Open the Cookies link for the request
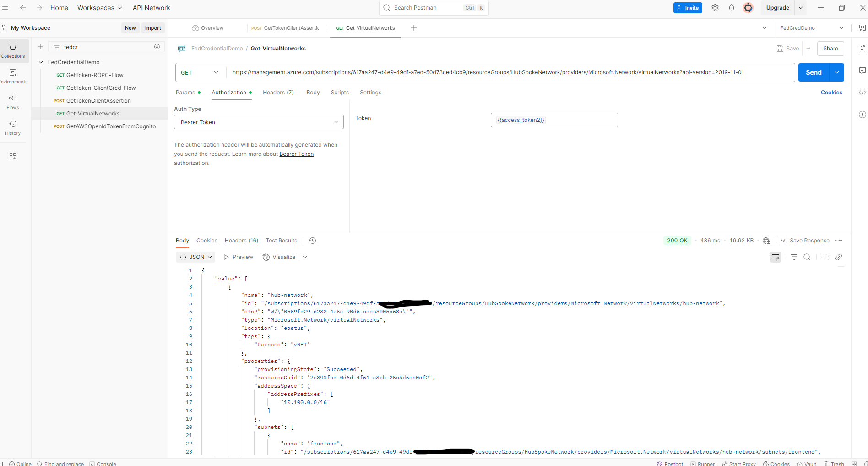This screenshot has width=868, height=466. coord(831,93)
